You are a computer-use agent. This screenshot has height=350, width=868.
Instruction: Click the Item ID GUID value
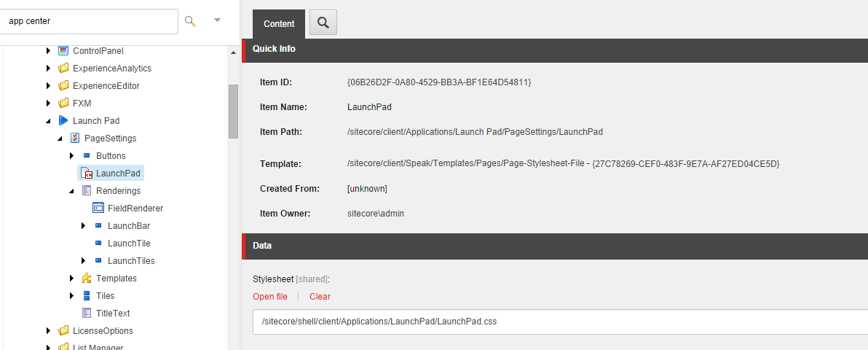coord(439,82)
